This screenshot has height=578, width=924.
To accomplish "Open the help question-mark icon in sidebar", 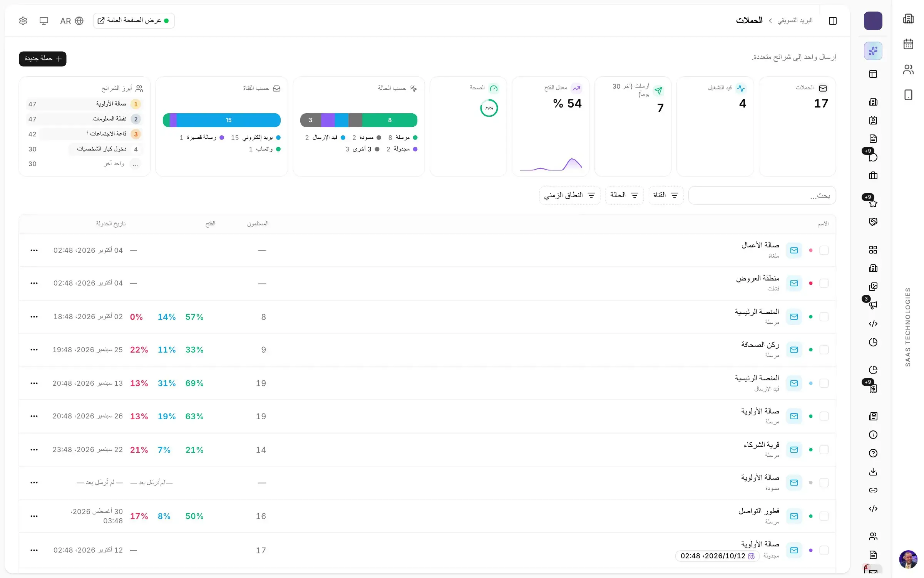I will coord(873,453).
